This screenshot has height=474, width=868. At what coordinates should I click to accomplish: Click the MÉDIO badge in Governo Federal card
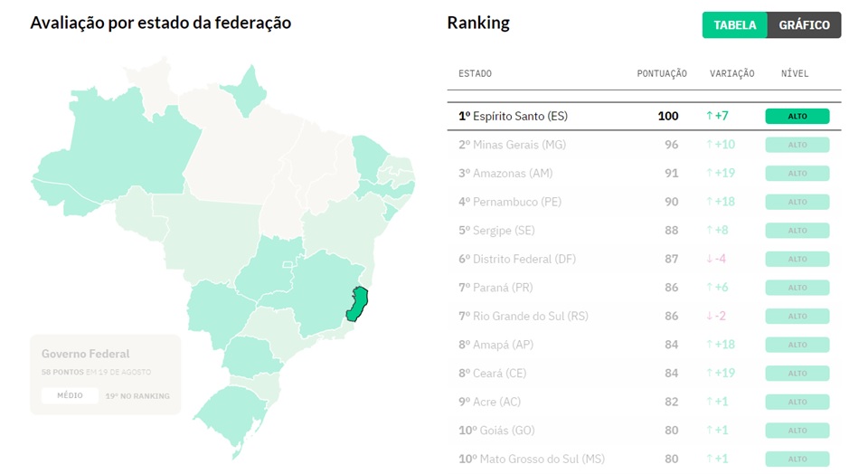click(70, 395)
